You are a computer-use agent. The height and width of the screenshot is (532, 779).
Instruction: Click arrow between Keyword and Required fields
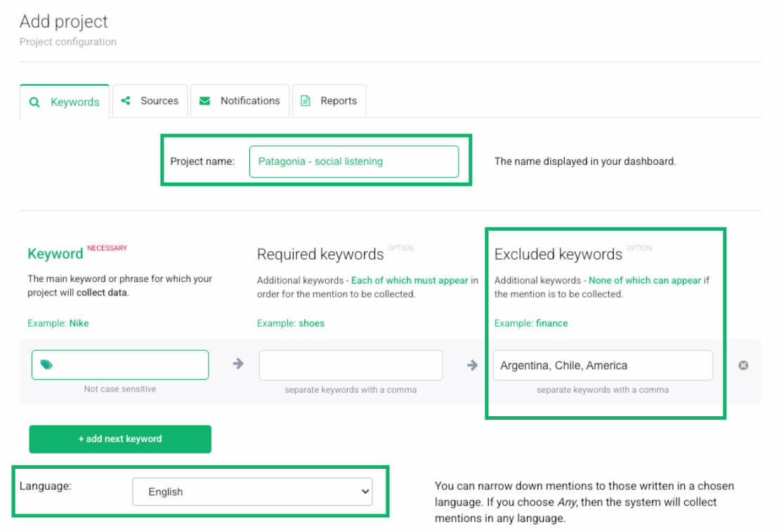[238, 364]
